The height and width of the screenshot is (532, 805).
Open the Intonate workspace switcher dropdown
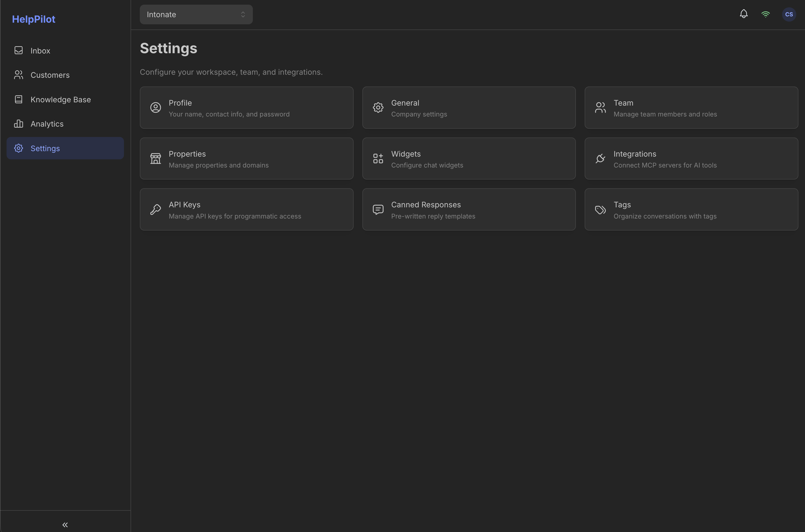point(196,14)
